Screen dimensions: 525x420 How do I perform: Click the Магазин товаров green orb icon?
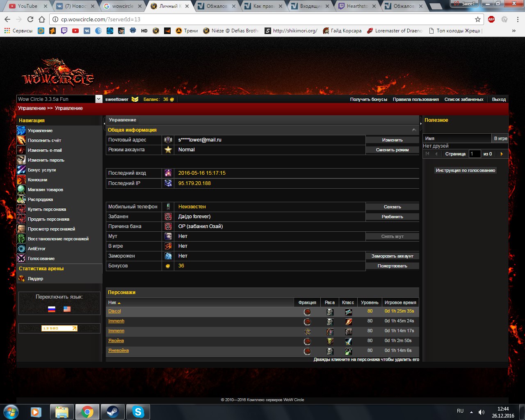coord(21,189)
